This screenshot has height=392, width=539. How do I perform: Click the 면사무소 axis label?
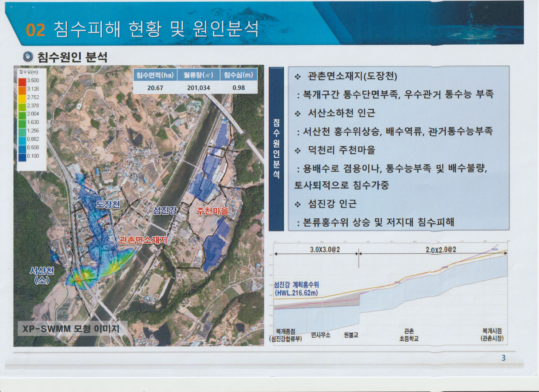320,335
